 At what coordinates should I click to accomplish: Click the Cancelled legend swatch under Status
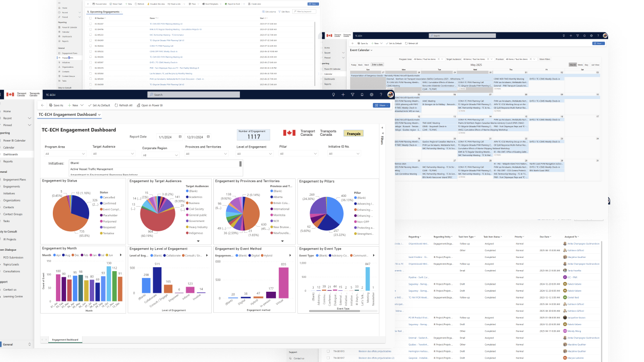pyautogui.click(x=101, y=197)
